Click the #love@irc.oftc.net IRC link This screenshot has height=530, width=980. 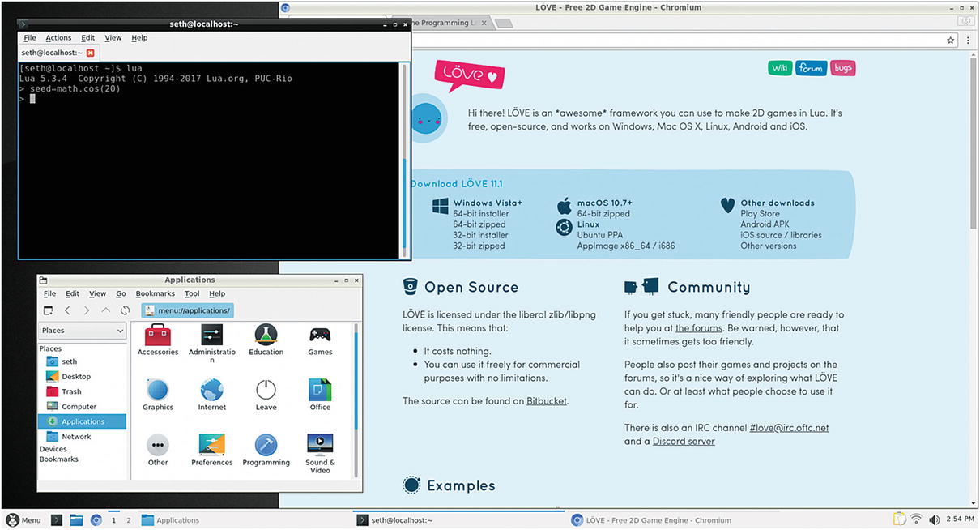click(x=789, y=428)
